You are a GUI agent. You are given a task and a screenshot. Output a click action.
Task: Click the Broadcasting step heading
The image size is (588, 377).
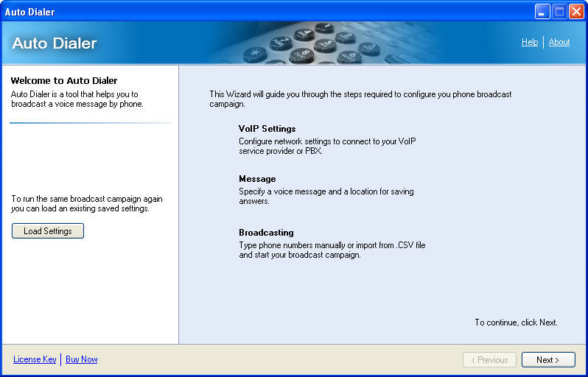(266, 233)
